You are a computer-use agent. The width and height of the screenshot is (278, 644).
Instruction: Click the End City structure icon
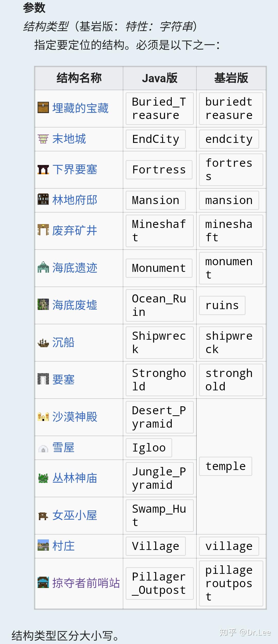pyautogui.click(x=43, y=139)
